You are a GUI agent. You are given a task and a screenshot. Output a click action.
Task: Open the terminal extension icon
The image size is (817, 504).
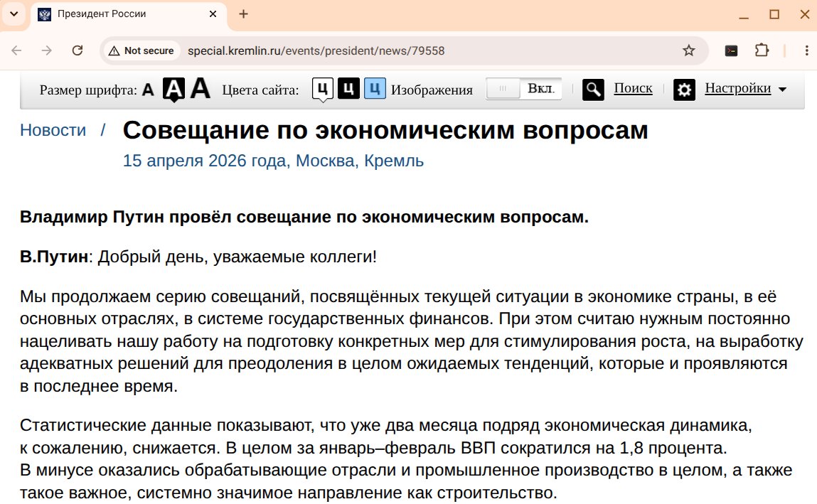point(731,50)
